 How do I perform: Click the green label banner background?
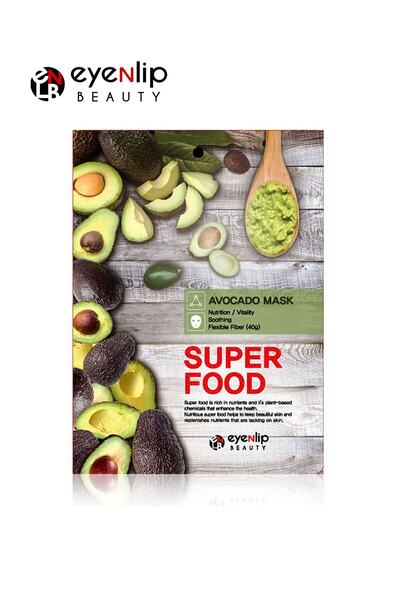click(253, 311)
